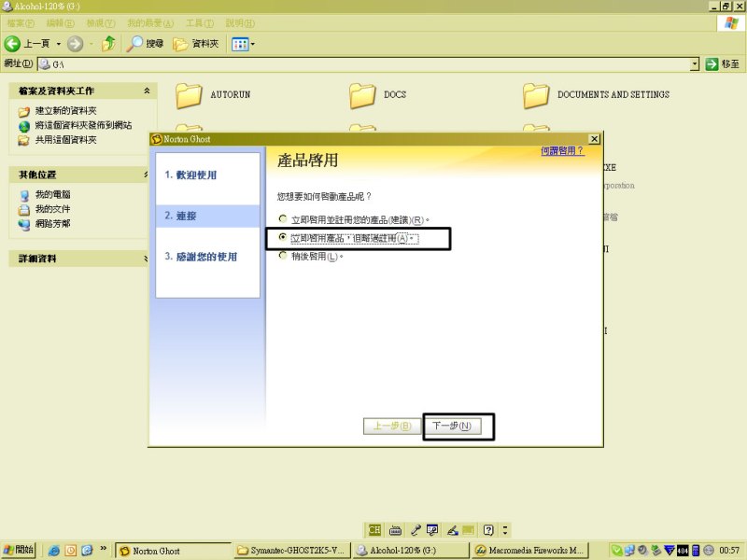The width and height of the screenshot is (747, 560).
Task: Open the 檢視(V) menu
Action: (x=101, y=22)
